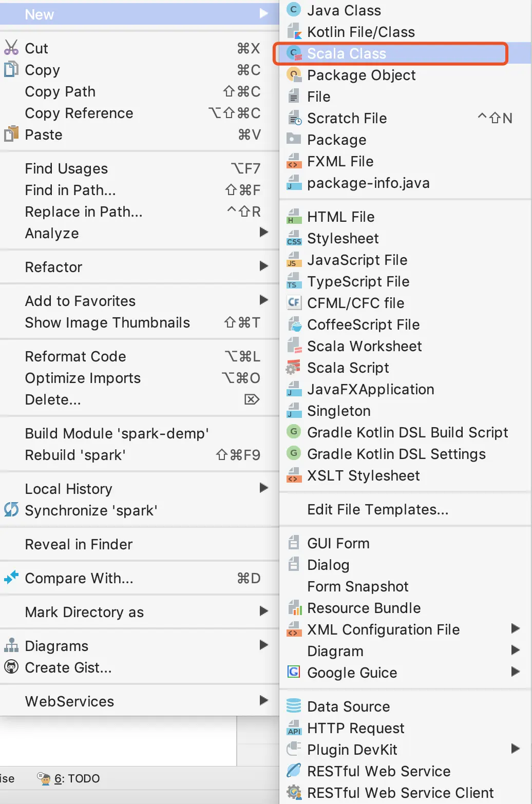Expand the XML Configuration File submenu arrow
Viewport: 532px width, 804px height.
pos(516,628)
